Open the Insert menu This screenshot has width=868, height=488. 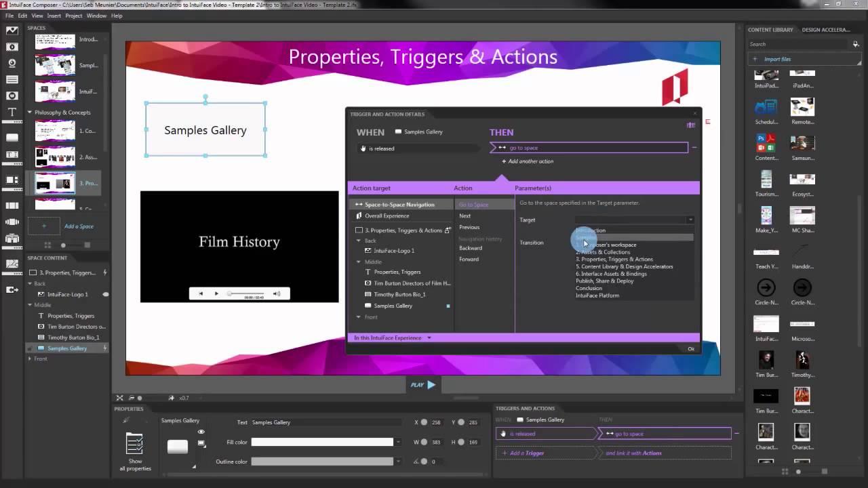pos(54,16)
